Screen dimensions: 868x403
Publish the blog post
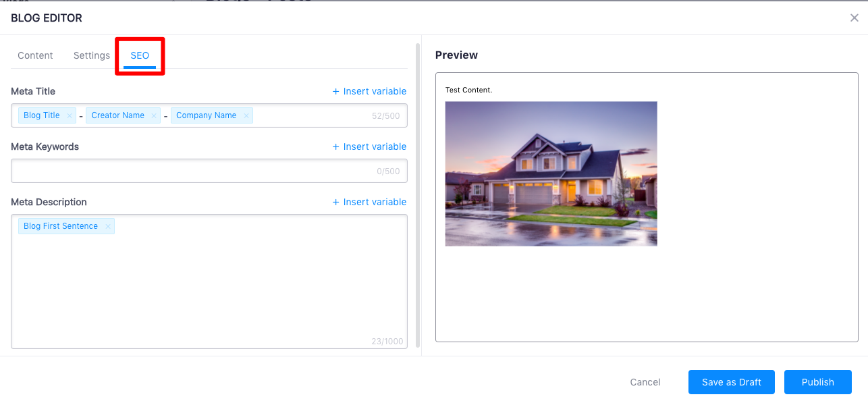(817, 382)
